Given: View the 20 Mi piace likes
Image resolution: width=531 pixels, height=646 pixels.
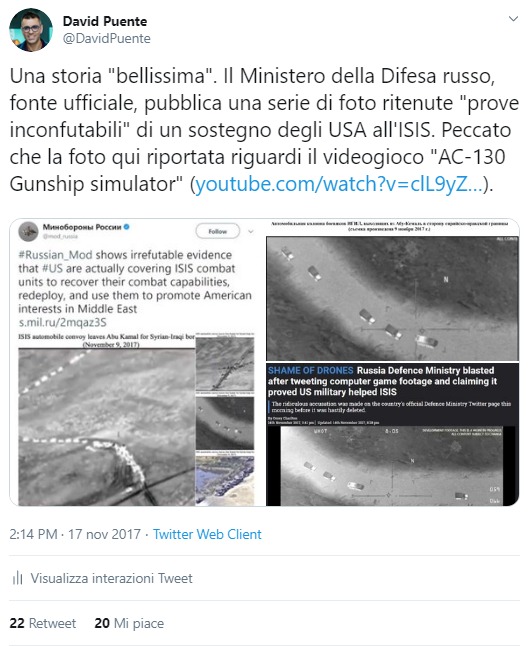Looking at the screenshot, I should (x=129, y=623).
